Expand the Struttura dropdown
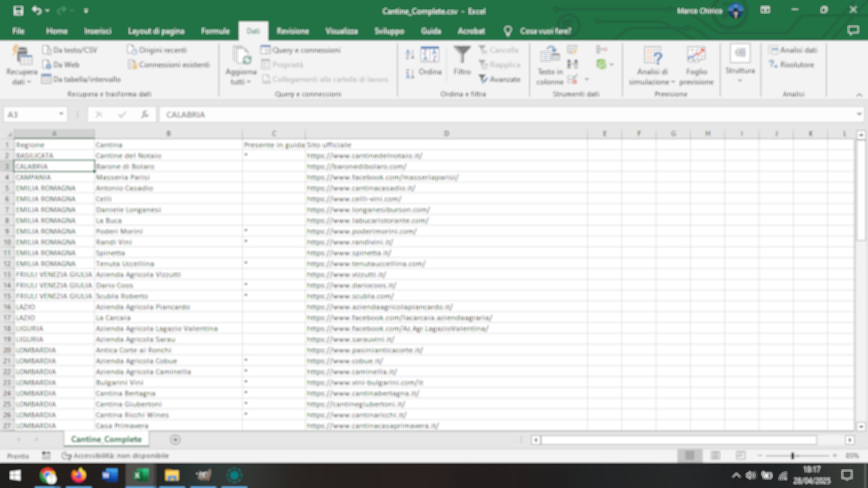This screenshot has height=488, width=868. tap(740, 64)
